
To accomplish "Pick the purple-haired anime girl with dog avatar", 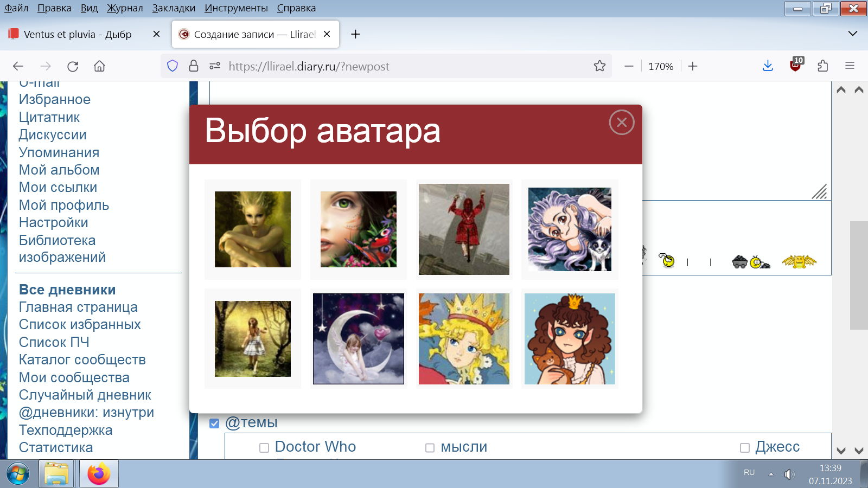I will tap(570, 229).
